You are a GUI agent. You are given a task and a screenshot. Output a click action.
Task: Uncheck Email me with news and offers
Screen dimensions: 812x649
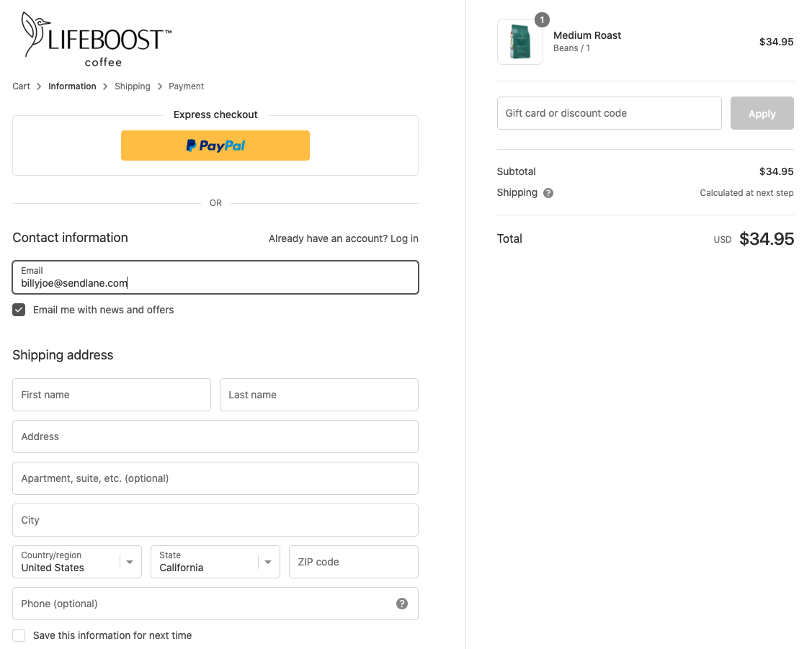tap(19, 310)
